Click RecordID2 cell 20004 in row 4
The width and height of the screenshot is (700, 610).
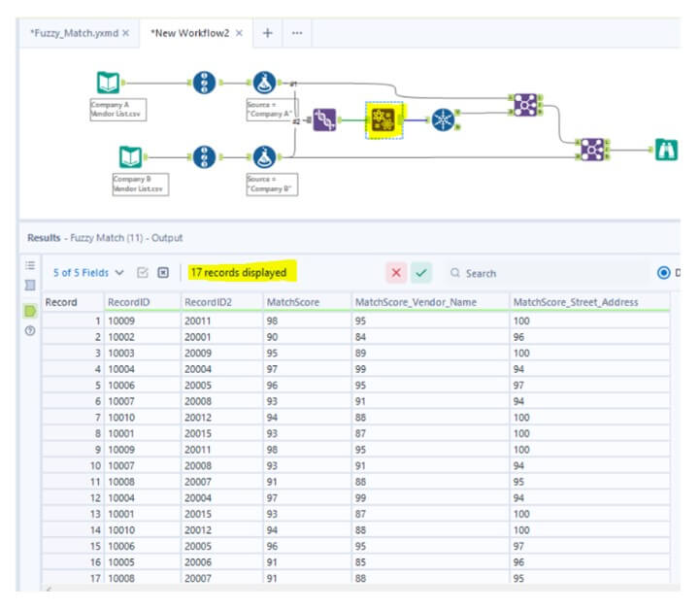pyautogui.click(x=222, y=369)
